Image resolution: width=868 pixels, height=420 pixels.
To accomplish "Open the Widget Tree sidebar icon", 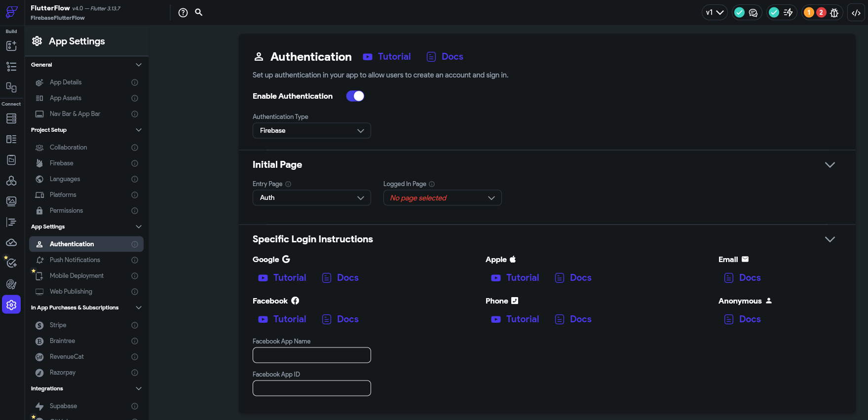I will pyautogui.click(x=11, y=67).
